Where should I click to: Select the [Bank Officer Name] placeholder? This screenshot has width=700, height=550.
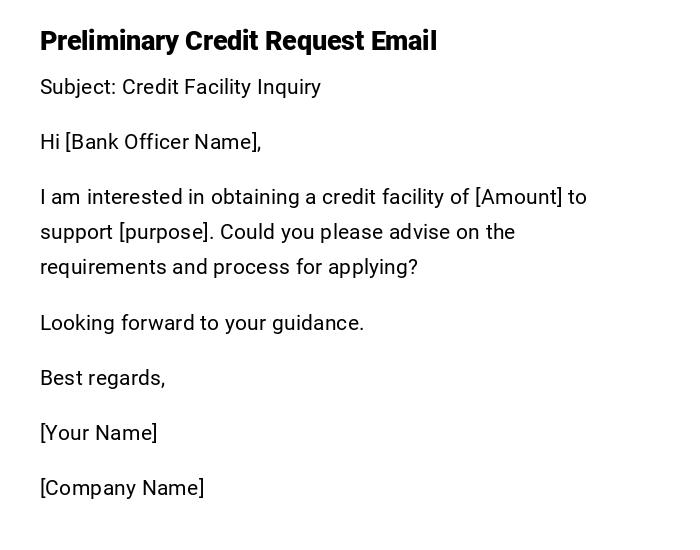pos(162,142)
